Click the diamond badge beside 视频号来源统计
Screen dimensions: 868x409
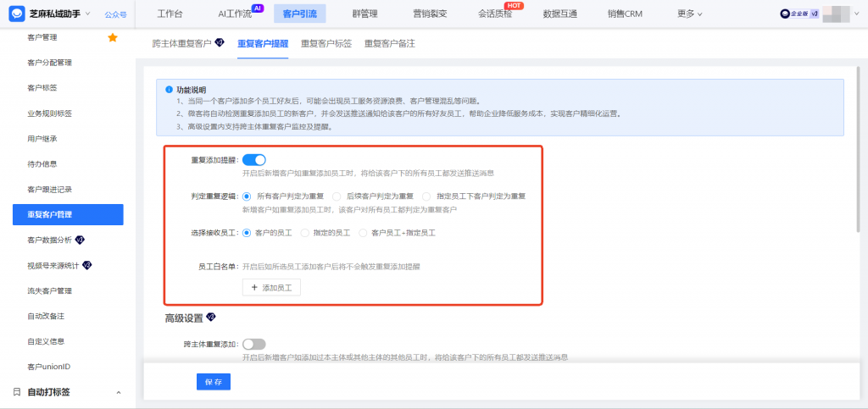tap(87, 265)
